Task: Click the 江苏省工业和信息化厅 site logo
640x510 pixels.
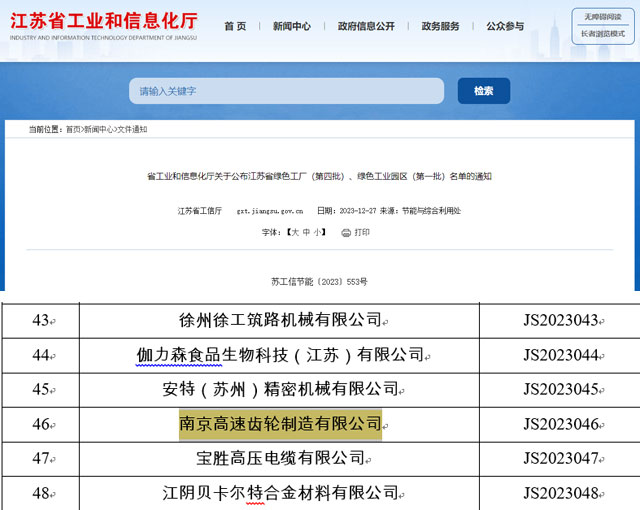Action: (104, 26)
